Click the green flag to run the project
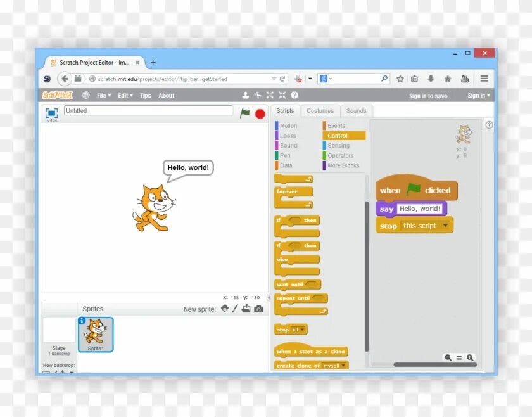532x417 pixels. [x=244, y=113]
